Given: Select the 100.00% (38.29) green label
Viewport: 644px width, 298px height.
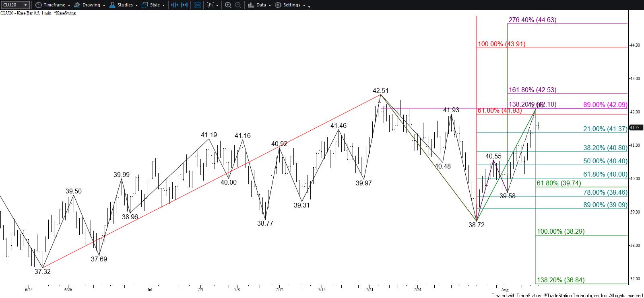Looking at the screenshot, I should [x=561, y=231].
